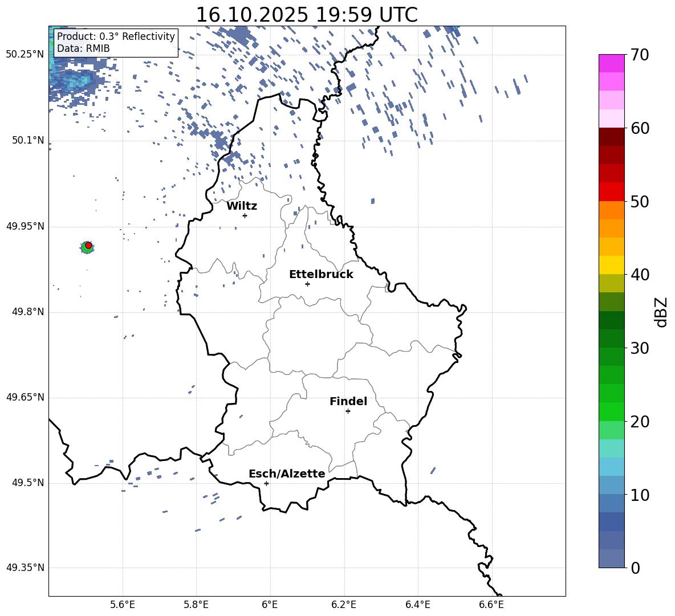Click the 6°E longitude label
This screenshot has width=675, height=616.
coord(270,605)
